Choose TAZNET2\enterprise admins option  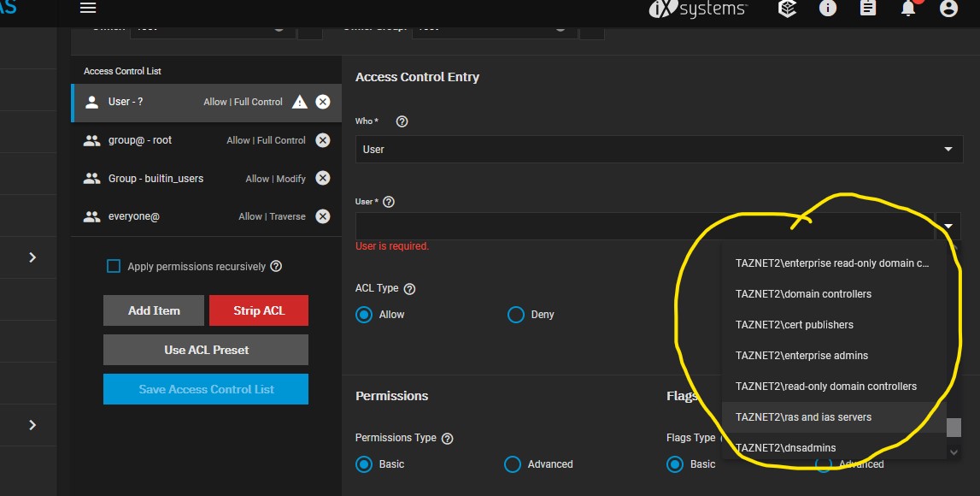click(834, 355)
